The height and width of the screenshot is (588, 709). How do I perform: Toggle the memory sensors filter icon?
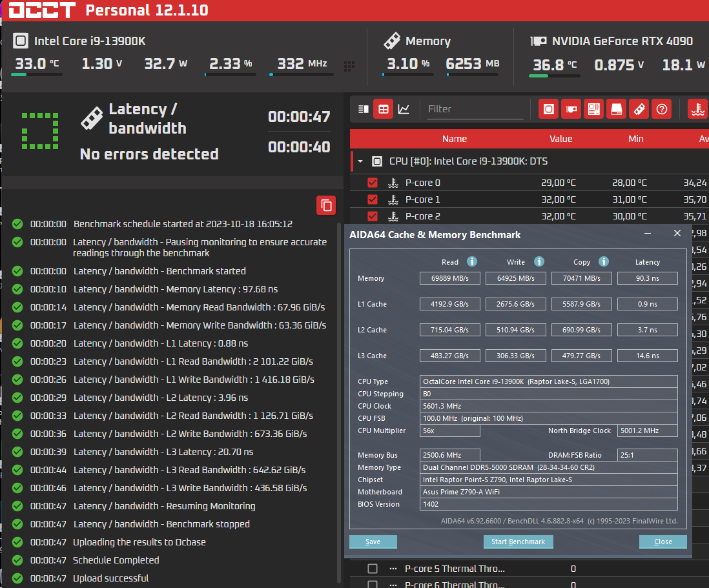click(639, 109)
